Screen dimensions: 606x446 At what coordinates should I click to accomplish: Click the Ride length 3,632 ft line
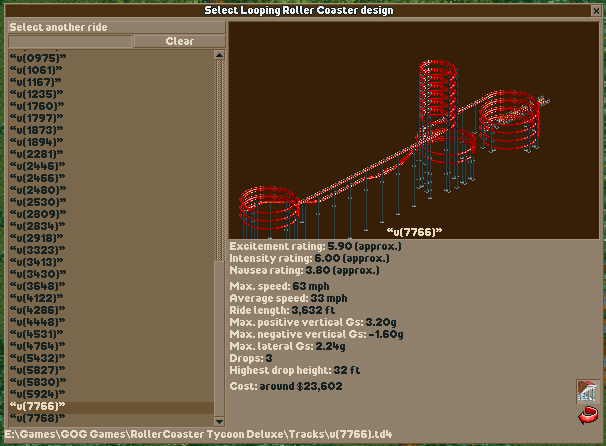282,310
